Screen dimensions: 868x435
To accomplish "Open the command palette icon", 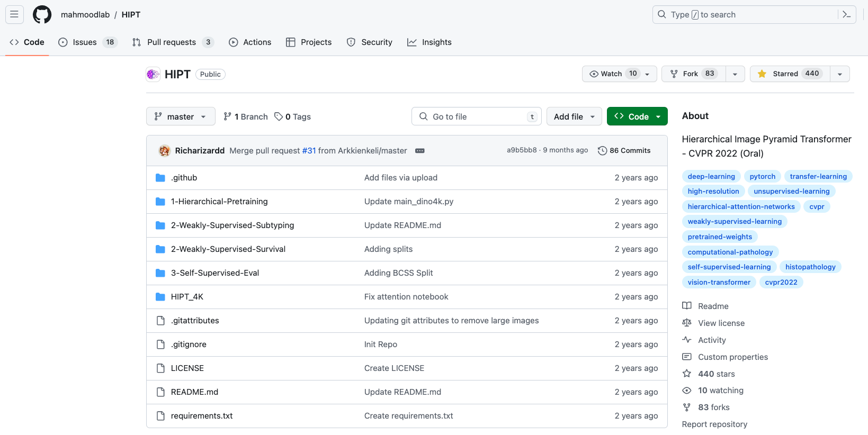I will tap(846, 14).
